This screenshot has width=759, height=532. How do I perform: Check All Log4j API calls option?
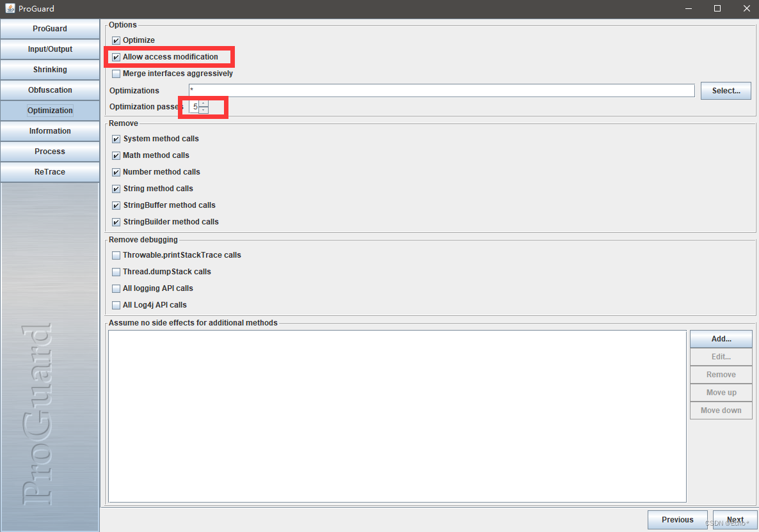116,305
